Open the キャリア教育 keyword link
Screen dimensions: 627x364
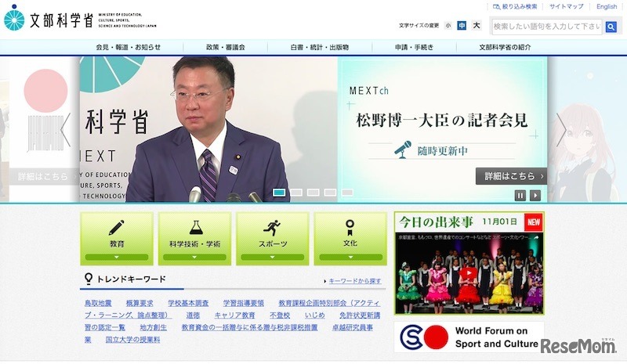click(234, 315)
